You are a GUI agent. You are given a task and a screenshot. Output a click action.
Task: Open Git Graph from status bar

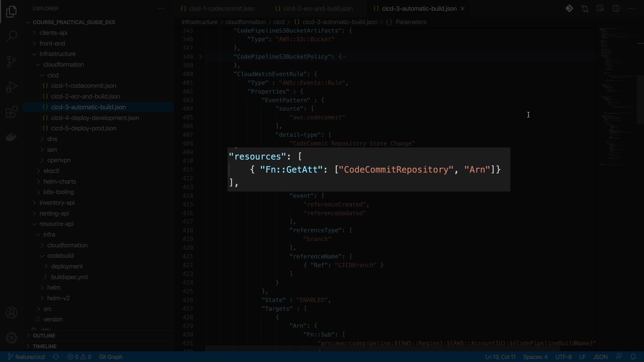111,357
